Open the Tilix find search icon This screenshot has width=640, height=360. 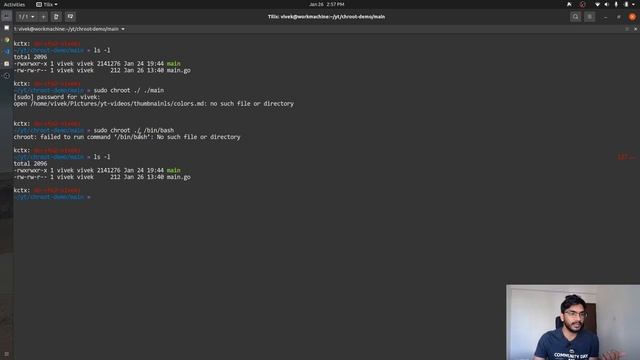tap(576, 17)
